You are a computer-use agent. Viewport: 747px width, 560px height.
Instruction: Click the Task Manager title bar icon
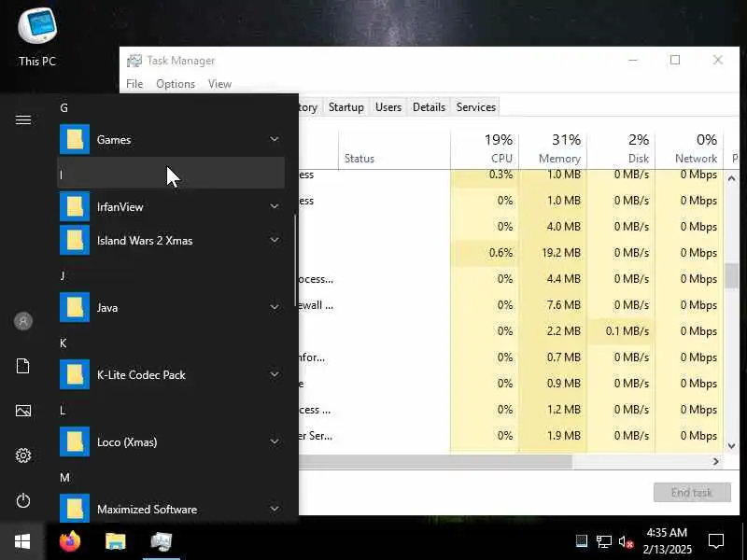[134, 61]
